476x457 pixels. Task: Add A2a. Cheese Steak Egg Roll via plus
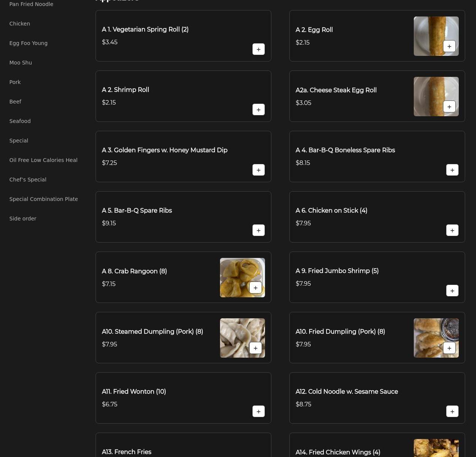pyautogui.click(x=449, y=107)
